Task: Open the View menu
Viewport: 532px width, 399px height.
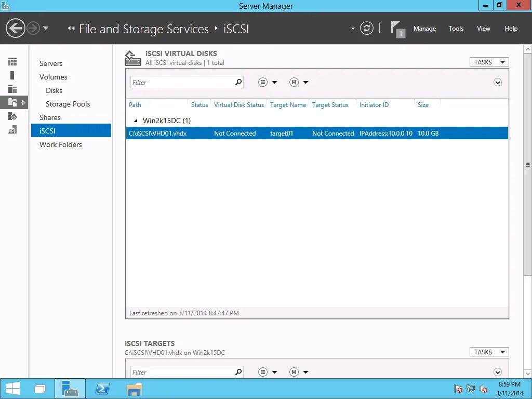Action: coord(484,29)
